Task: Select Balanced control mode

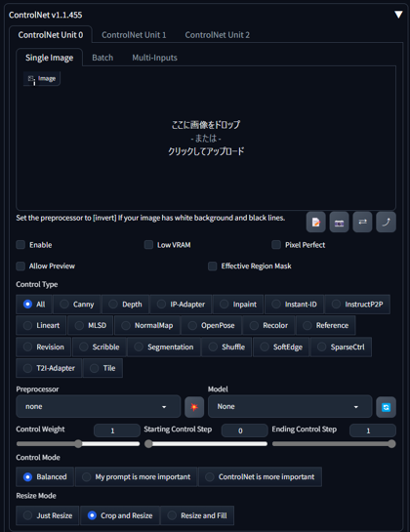Action: [45, 477]
